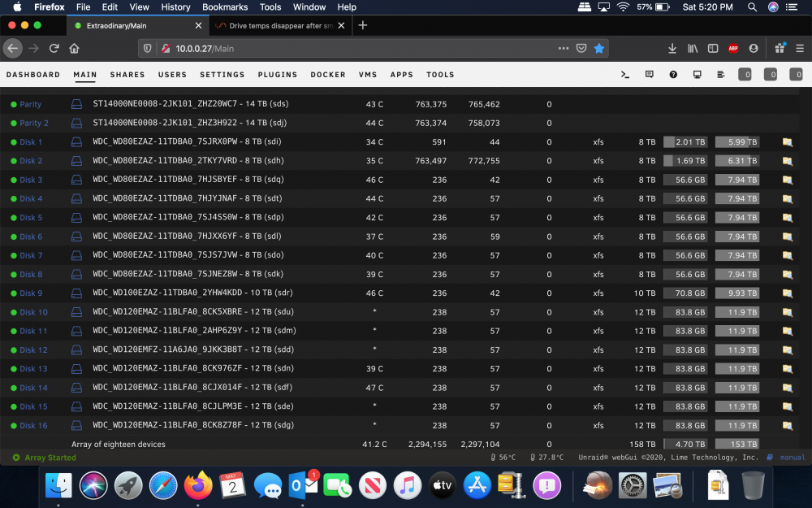The image size is (812, 508).
Task: Click the first notification counter badge
Action: [745, 75]
